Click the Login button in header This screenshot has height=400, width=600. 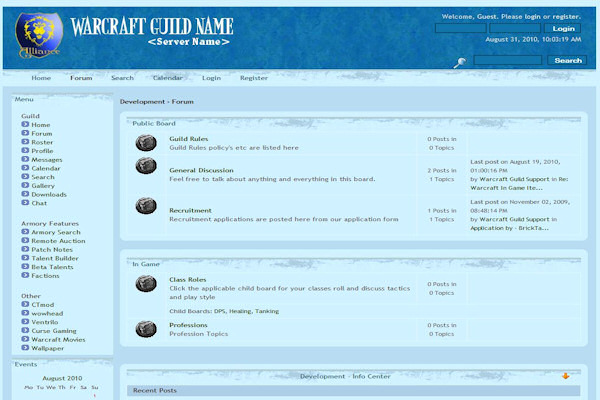click(x=562, y=28)
